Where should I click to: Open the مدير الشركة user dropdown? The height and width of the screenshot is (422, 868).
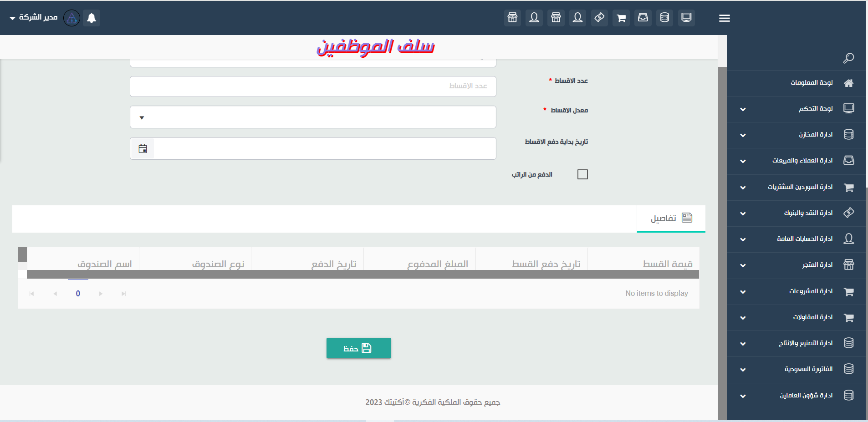click(33, 17)
